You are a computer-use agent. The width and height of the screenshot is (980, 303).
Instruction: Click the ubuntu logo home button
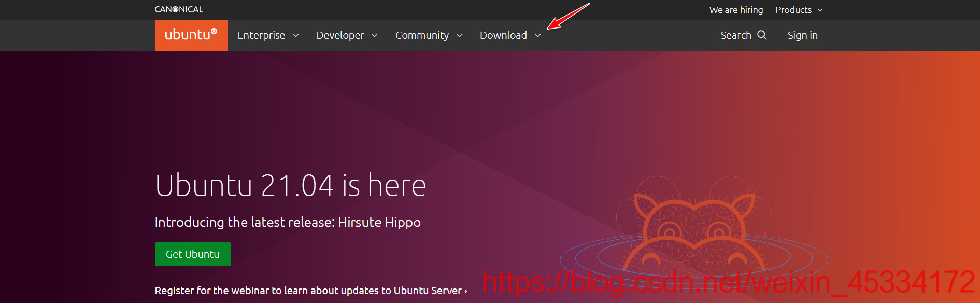click(191, 35)
